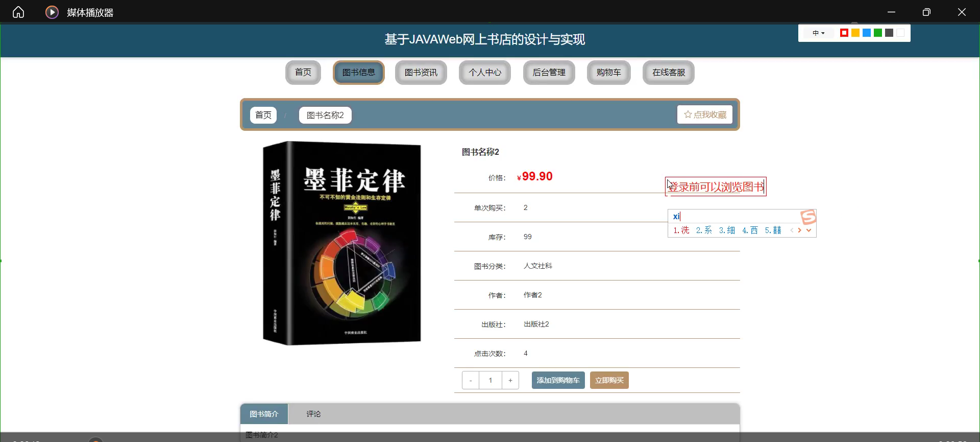Open the 在线客服 navigation tab
The width and height of the screenshot is (980, 442).
click(x=669, y=73)
